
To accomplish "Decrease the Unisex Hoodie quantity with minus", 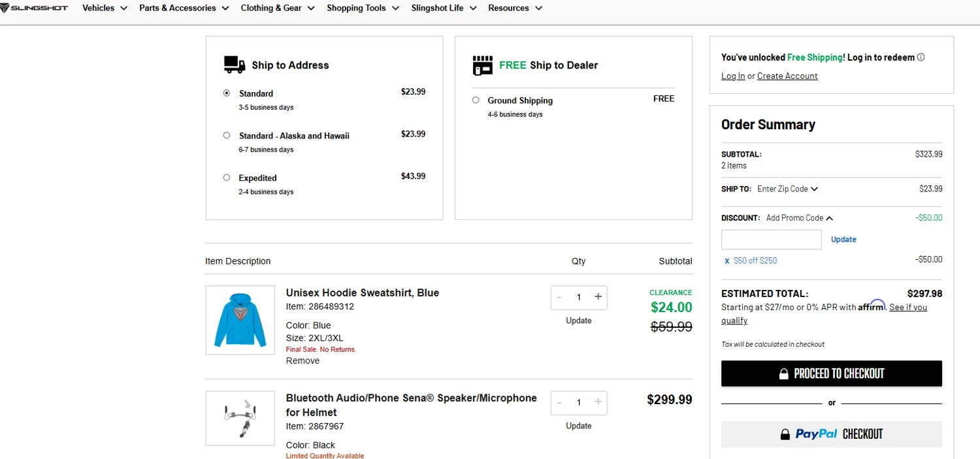I will [559, 297].
